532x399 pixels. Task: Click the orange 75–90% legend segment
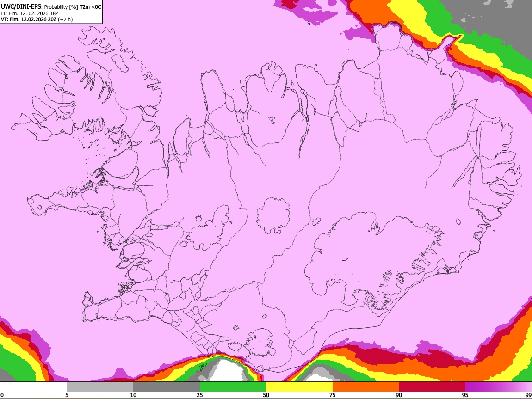pyautogui.click(x=365, y=387)
